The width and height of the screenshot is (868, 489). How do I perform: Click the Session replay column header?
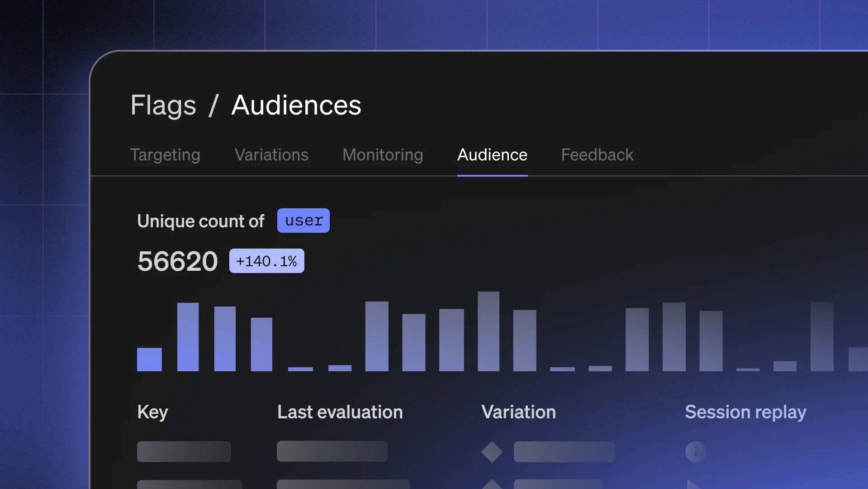click(745, 412)
